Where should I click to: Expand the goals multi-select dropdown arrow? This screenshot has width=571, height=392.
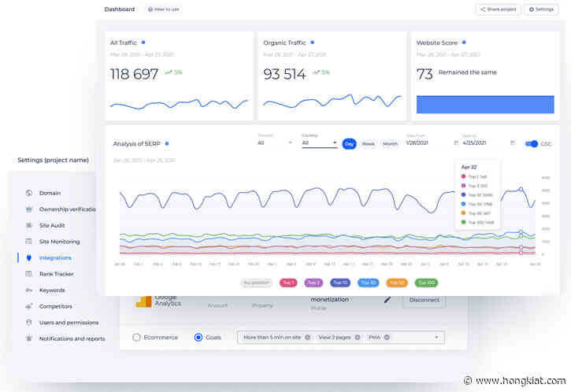pyautogui.click(x=436, y=338)
